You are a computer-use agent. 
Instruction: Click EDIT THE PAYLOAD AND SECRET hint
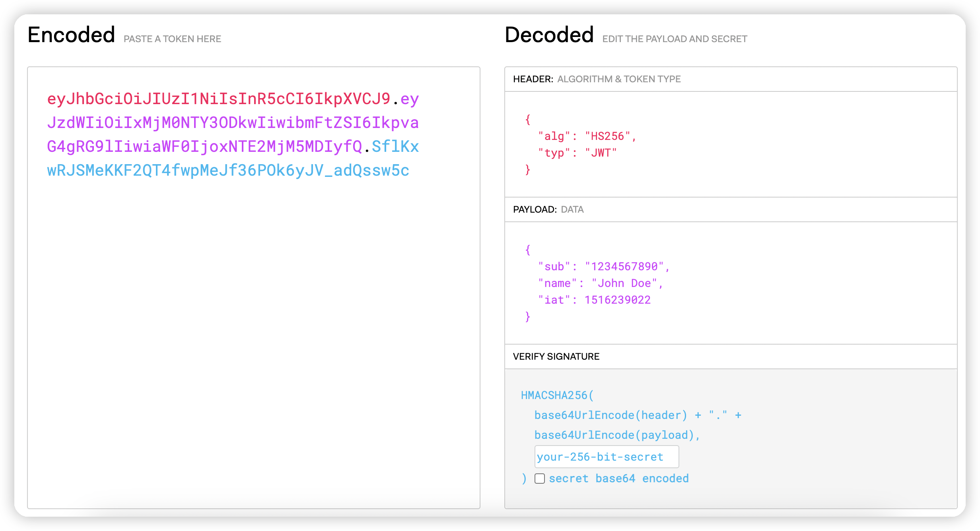(675, 39)
